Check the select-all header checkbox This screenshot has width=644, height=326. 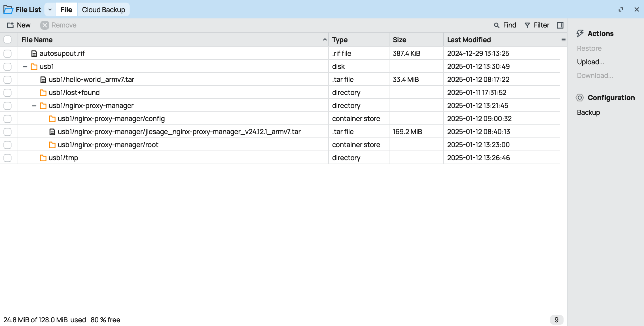tap(8, 40)
